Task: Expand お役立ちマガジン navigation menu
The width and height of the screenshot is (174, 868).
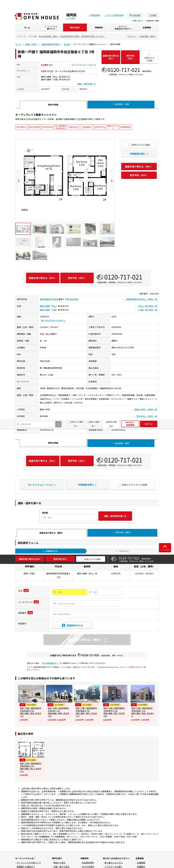Action: [x=123, y=28]
